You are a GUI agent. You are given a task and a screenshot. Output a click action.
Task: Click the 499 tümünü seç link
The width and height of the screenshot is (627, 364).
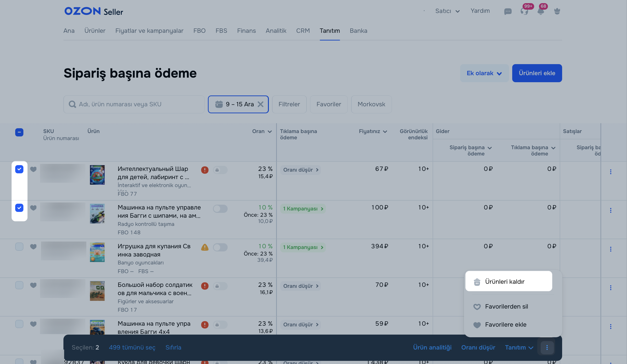132,347
